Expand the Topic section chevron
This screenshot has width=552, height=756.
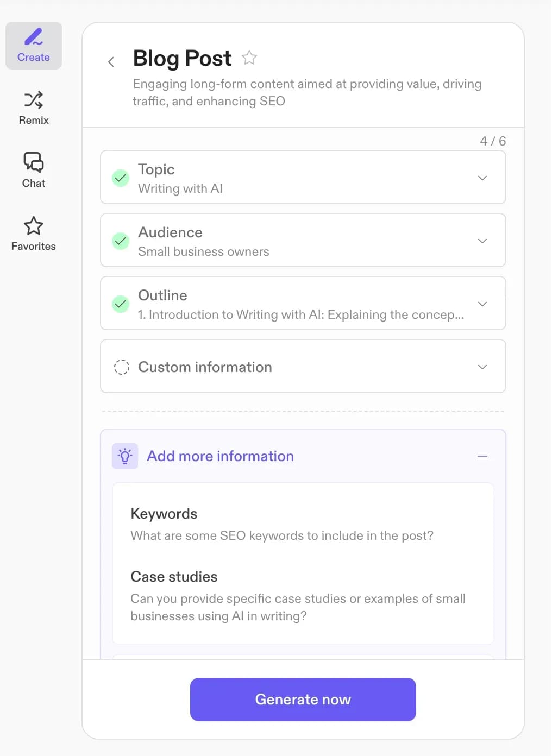482,178
